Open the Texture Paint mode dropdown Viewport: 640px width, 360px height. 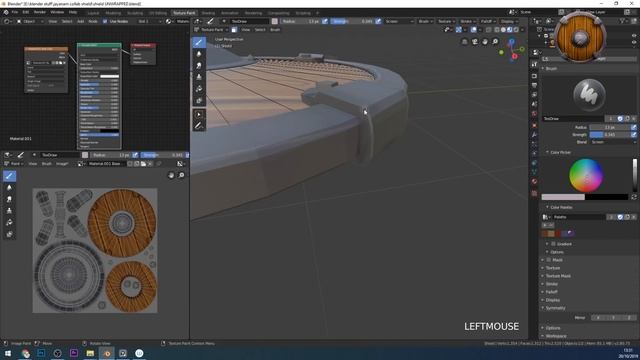click(211, 30)
